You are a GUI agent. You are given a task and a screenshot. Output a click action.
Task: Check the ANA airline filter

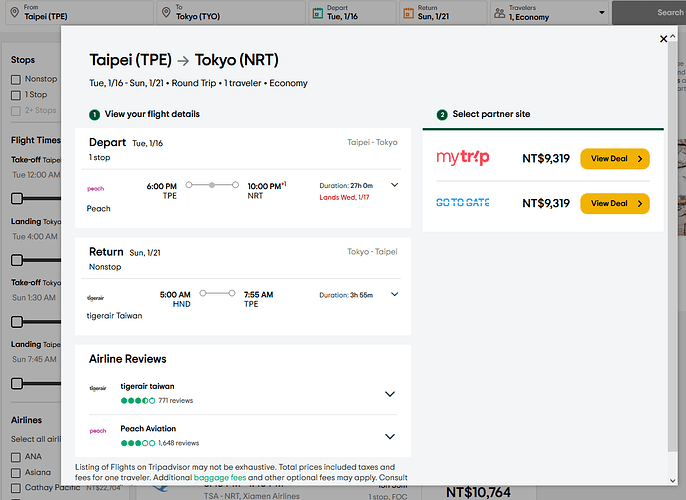coord(16,457)
